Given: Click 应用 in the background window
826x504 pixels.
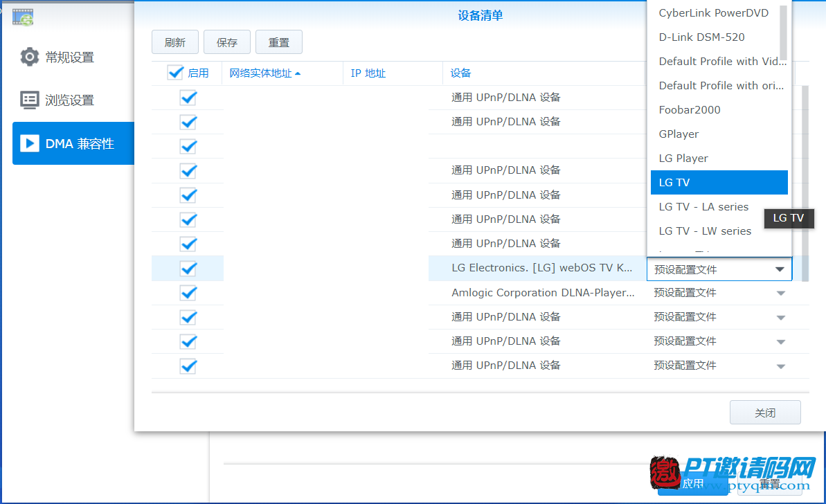Looking at the screenshot, I should [x=693, y=483].
